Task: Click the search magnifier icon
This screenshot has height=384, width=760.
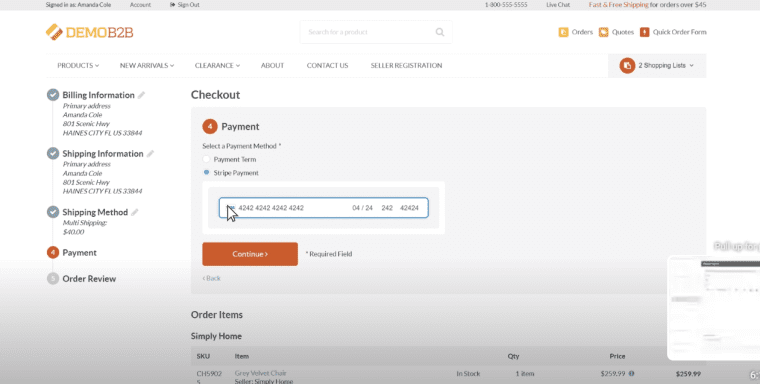Action: point(440,32)
